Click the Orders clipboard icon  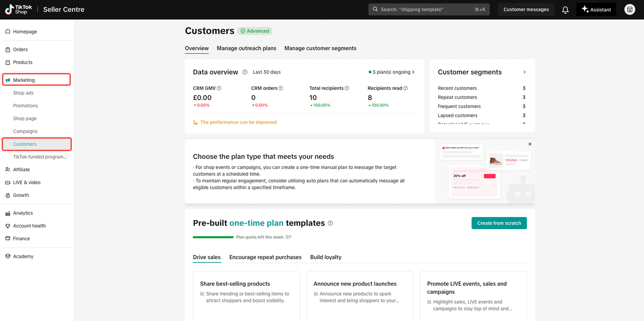8,50
